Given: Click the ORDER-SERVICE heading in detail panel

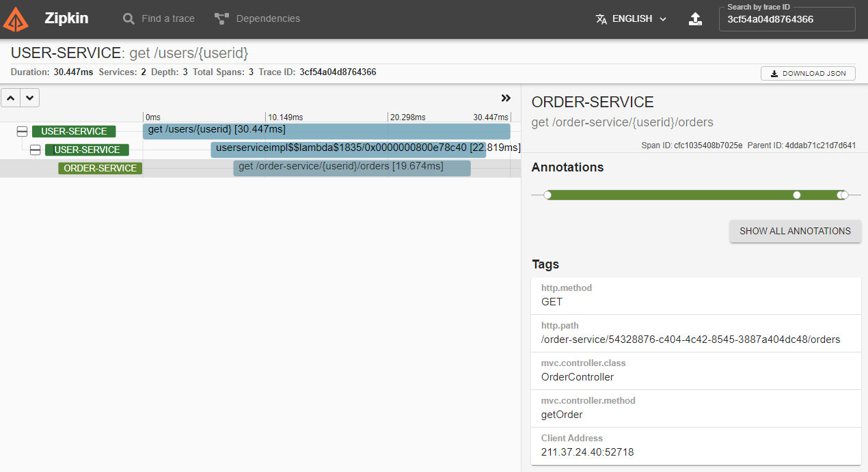Looking at the screenshot, I should coord(593,102).
